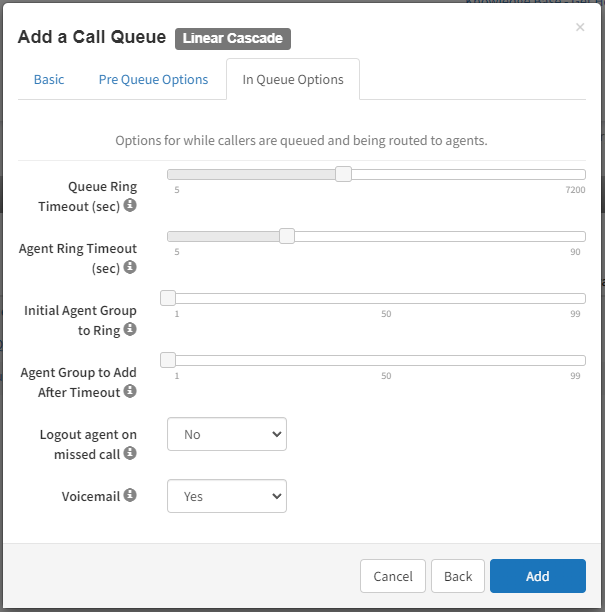Click info icon beside Queue Ring Timeout
The height and width of the screenshot is (612, 605).
pos(130,205)
